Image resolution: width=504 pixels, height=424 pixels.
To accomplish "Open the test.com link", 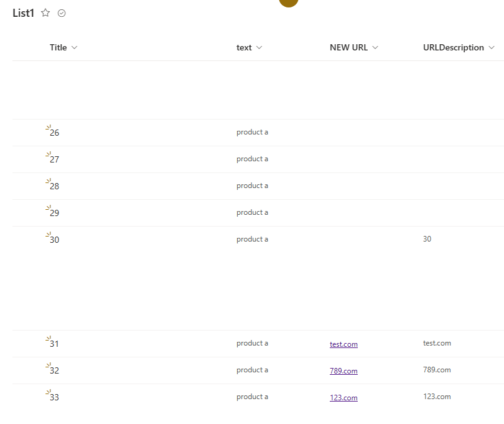I will click(x=343, y=344).
